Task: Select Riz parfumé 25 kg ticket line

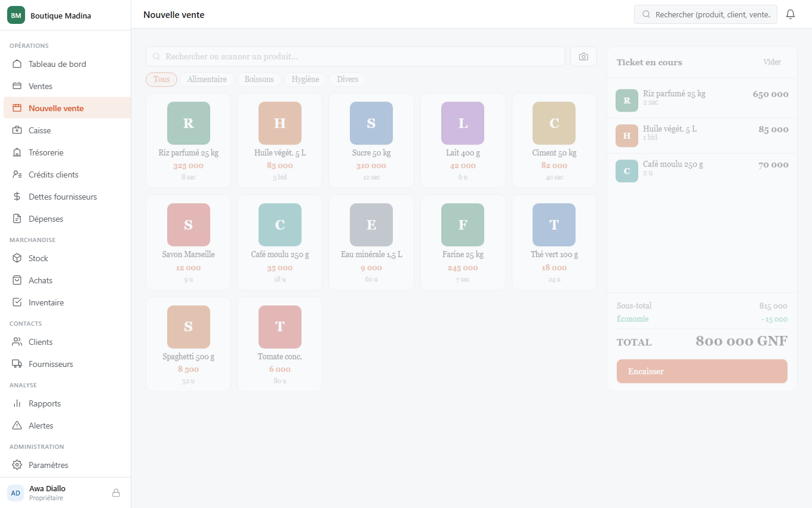Action: pyautogui.click(x=702, y=100)
